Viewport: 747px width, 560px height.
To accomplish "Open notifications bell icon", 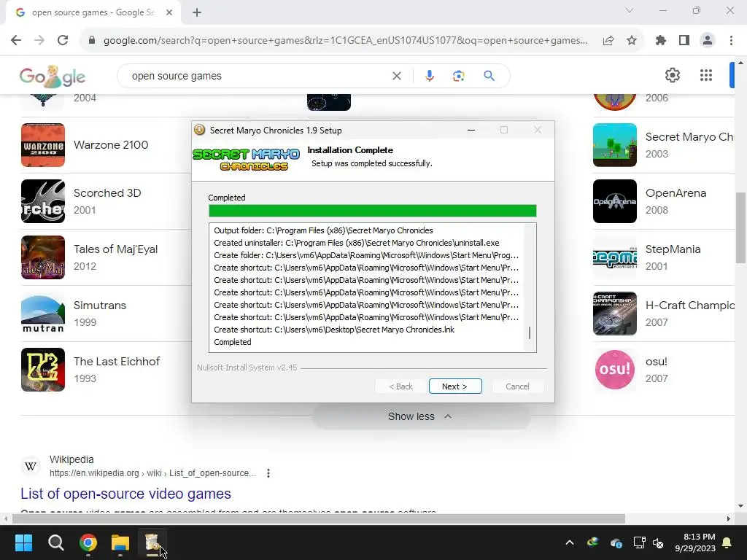I will tap(727, 542).
